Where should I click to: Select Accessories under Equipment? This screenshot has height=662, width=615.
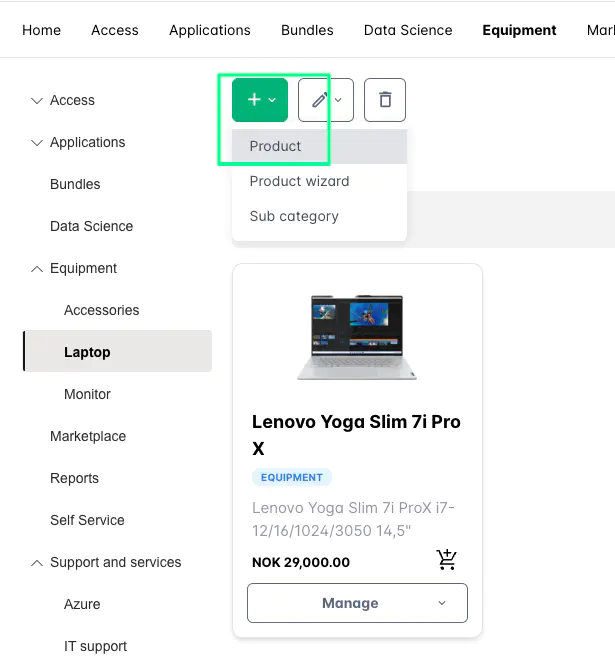pos(102,310)
